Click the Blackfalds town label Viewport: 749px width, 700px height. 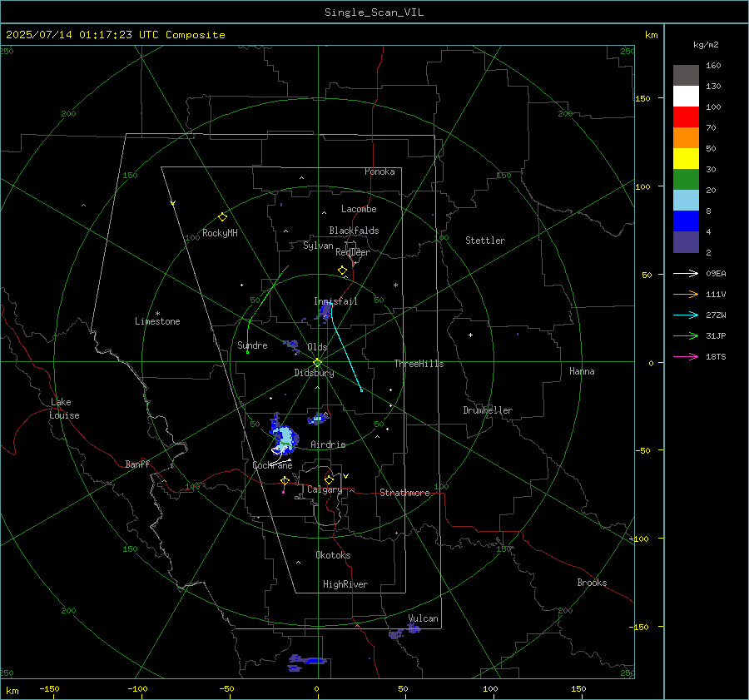354,231
